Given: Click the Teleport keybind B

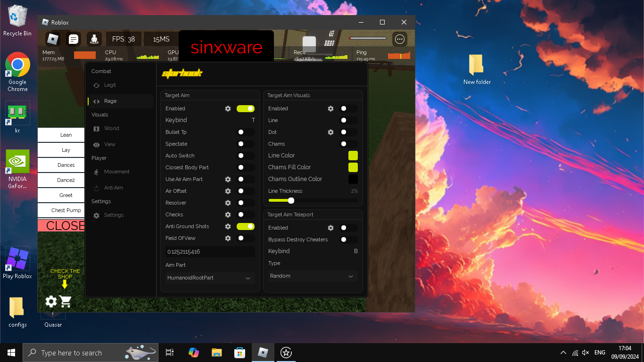Looking at the screenshot, I should coord(356,251).
